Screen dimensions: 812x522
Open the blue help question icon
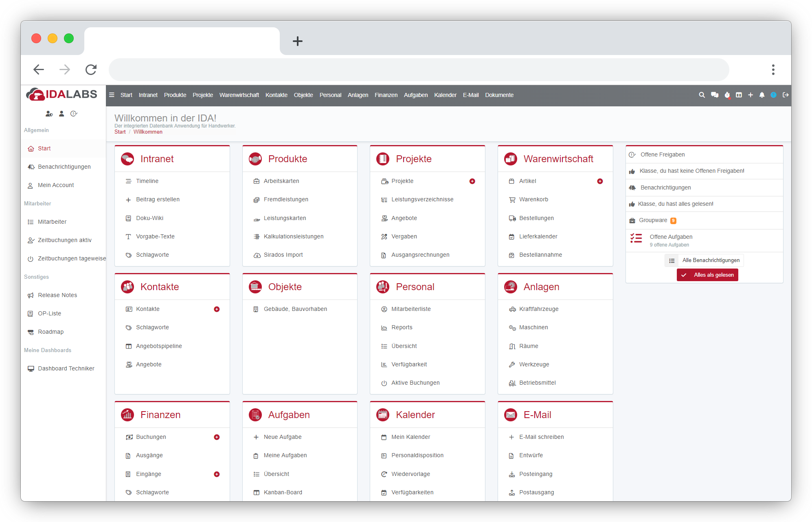click(774, 95)
